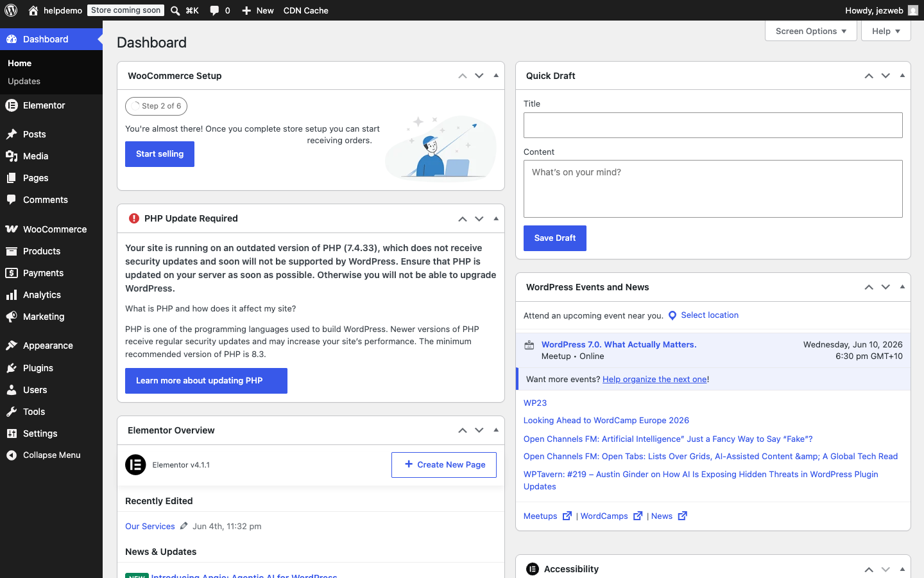Viewport: 924px width, 578px height.
Task: Click the edit pencil next to Our Services
Action: [x=184, y=526]
